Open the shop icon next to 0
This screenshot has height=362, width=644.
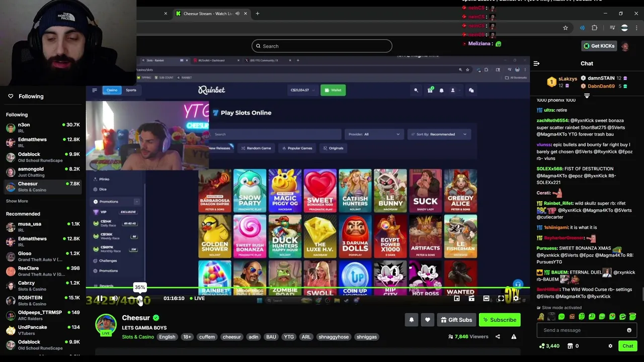570,346
